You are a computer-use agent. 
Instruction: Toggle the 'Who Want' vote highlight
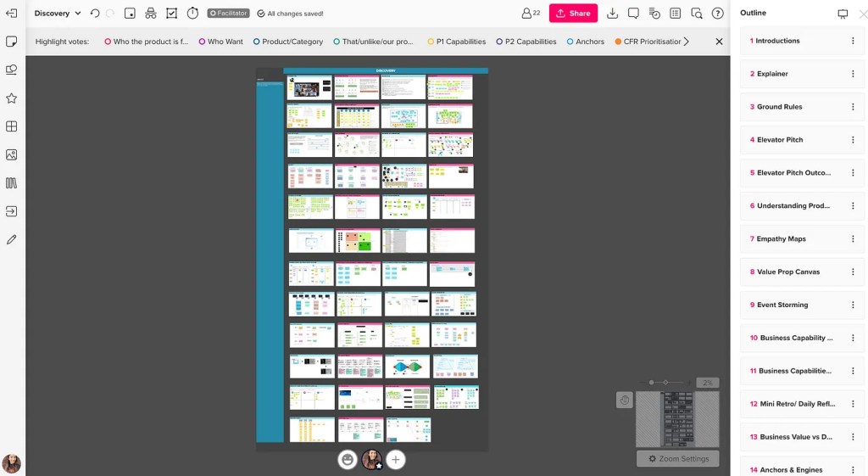[220, 42]
